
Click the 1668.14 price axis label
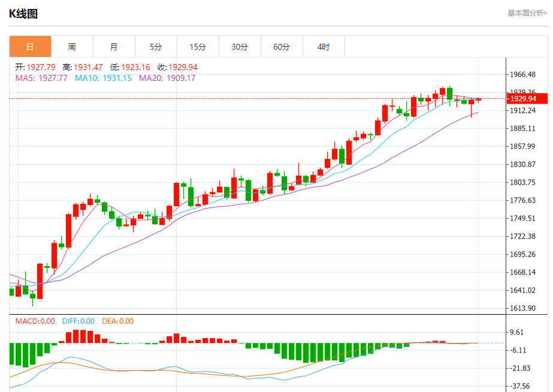522,272
